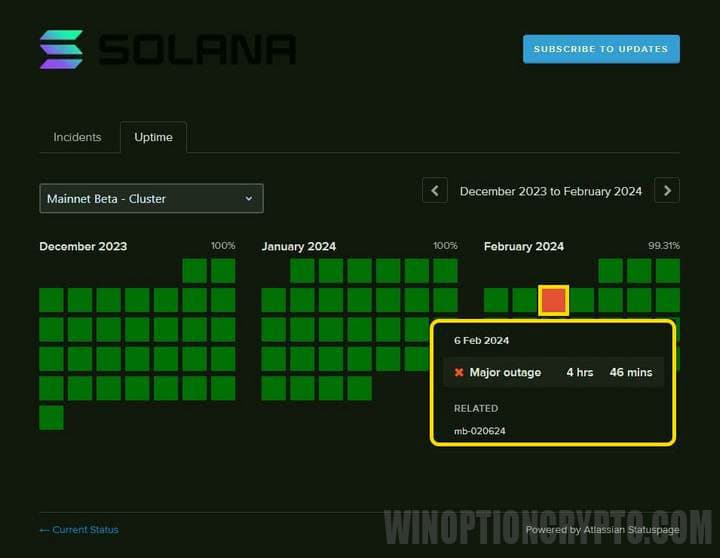Switch to the Incidents tab

coord(77,137)
